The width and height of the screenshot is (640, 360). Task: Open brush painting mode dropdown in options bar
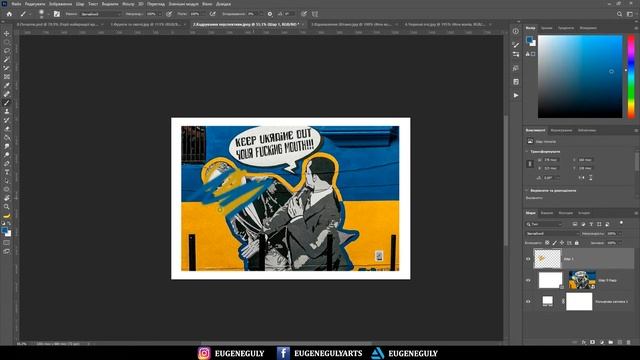point(100,14)
